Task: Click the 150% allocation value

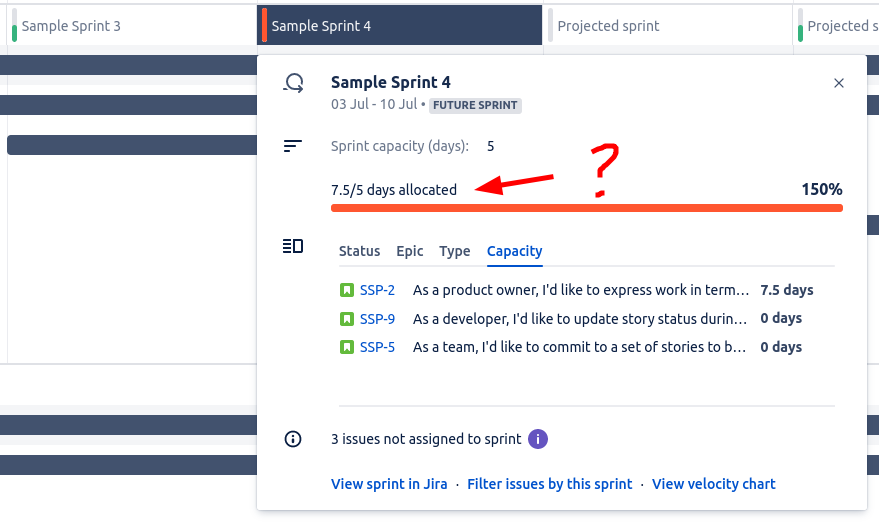Action: (x=822, y=190)
